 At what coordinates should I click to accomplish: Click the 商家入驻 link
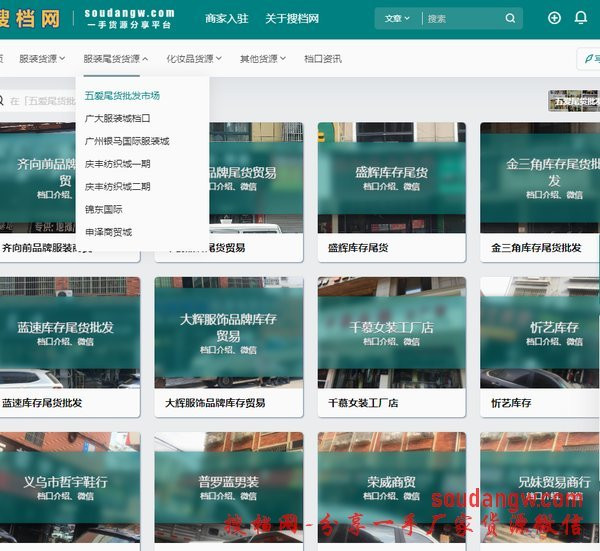[227, 18]
